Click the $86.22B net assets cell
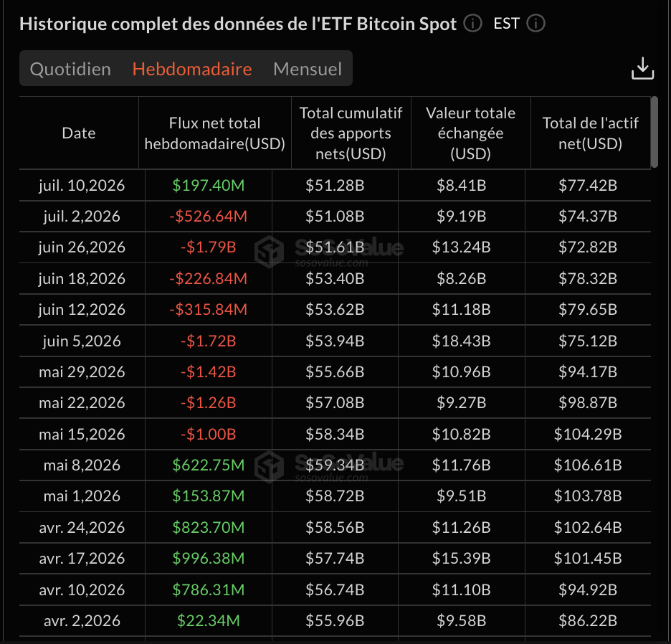Viewport: 671px width, 644px height. [588, 621]
